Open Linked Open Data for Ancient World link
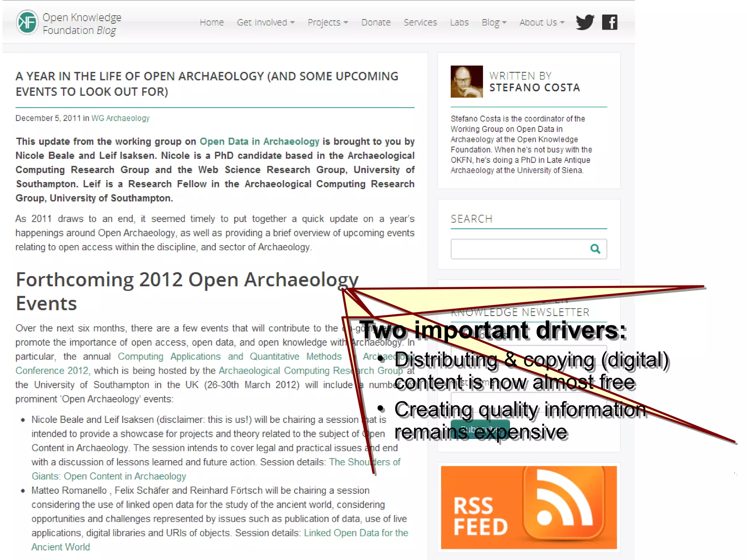Image resolution: width=747 pixels, height=560 pixels. point(356,533)
